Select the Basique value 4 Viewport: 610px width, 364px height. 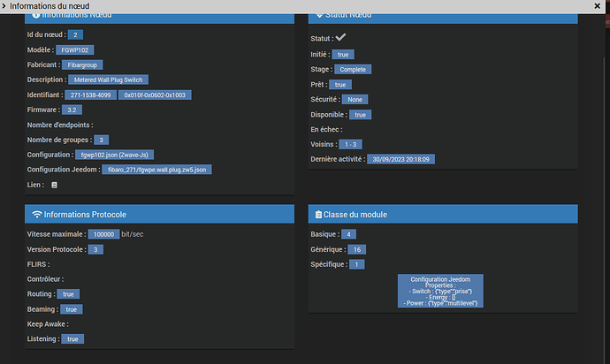click(x=348, y=234)
